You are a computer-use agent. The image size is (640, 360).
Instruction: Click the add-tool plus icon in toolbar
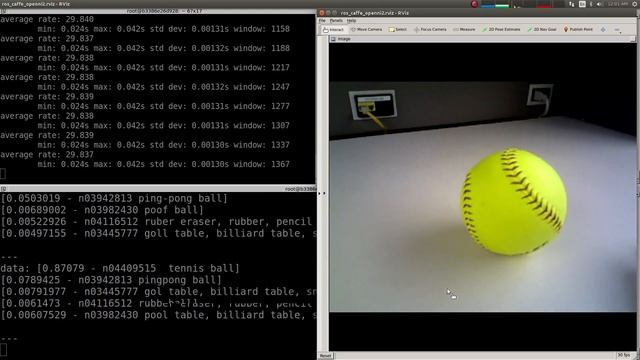pyautogui.click(x=603, y=29)
